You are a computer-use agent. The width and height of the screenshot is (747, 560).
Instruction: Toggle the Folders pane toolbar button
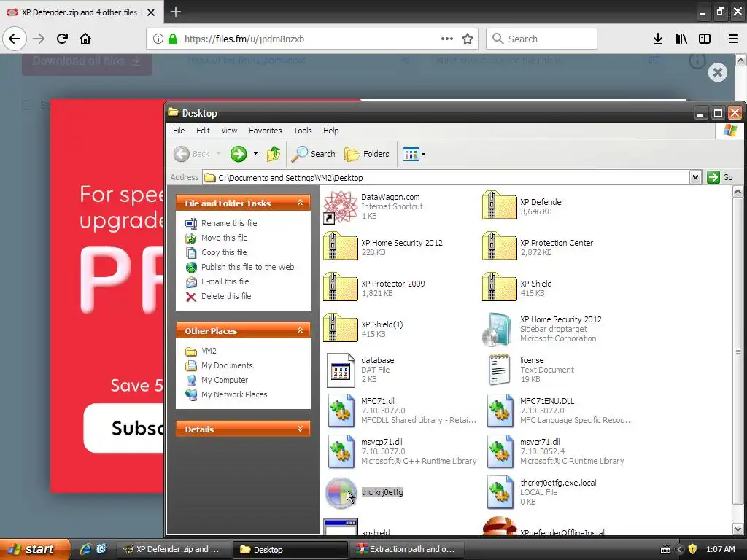[367, 154]
